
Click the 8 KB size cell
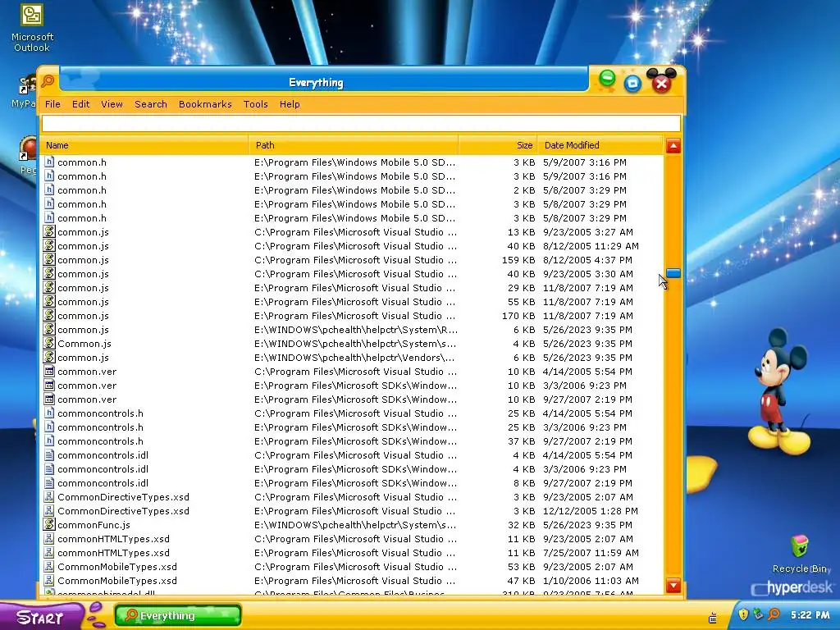[x=524, y=482]
